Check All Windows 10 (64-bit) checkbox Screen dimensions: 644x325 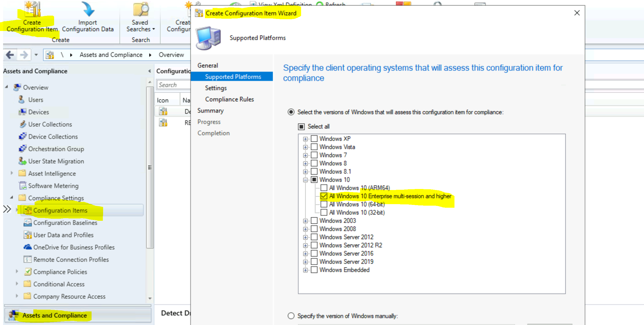pyautogui.click(x=324, y=204)
